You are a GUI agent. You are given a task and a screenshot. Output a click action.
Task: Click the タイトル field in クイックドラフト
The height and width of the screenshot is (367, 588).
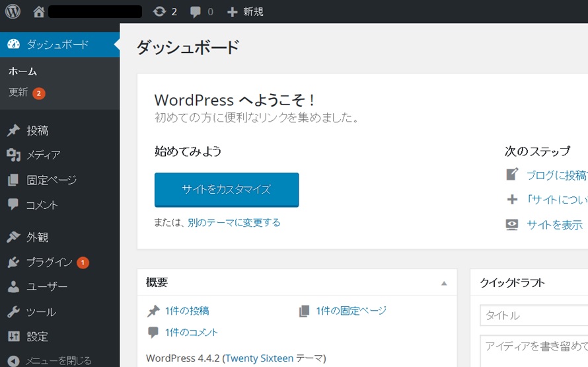[534, 315]
